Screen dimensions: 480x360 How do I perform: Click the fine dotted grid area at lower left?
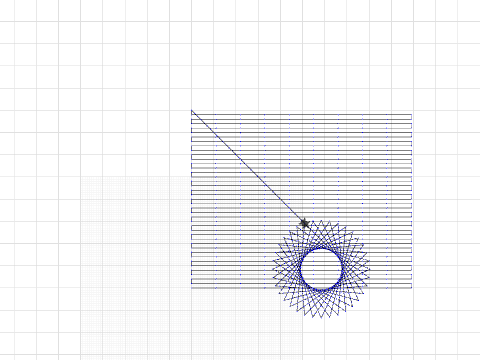[x=133, y=267]
